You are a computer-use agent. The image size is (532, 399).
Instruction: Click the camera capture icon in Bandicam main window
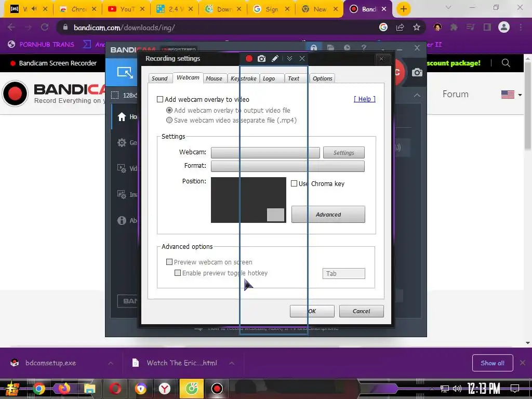[x=417, y=72]
